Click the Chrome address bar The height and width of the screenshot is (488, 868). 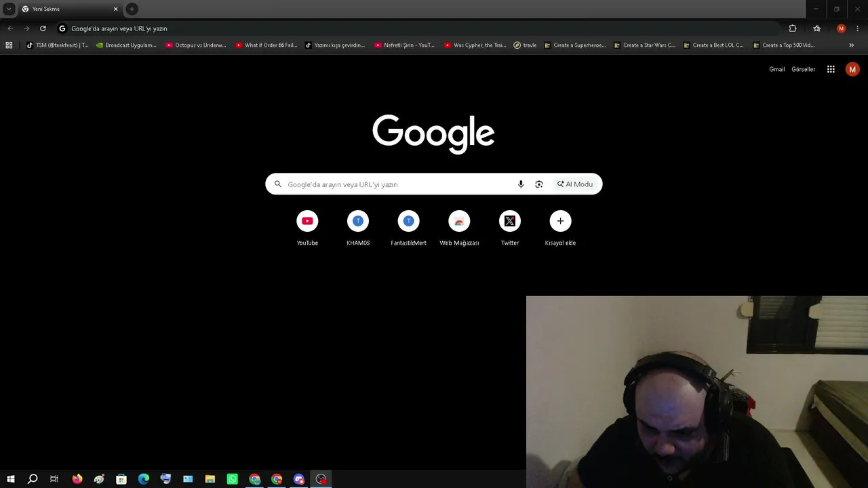(x=417, y=28)
